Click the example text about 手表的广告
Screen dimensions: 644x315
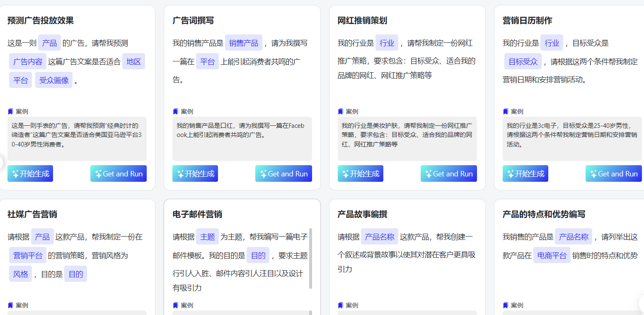point(77,134)
